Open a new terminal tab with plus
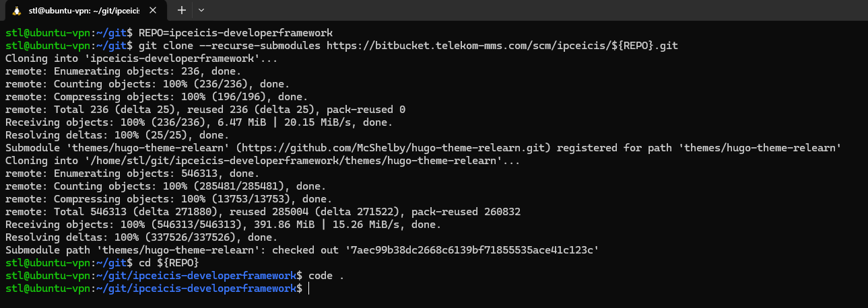The image size is (868, 308). coord(181,10)
